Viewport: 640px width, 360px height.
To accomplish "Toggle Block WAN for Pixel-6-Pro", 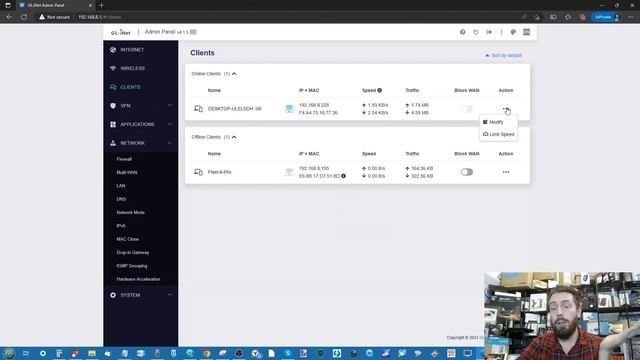I will coord(467,172).
